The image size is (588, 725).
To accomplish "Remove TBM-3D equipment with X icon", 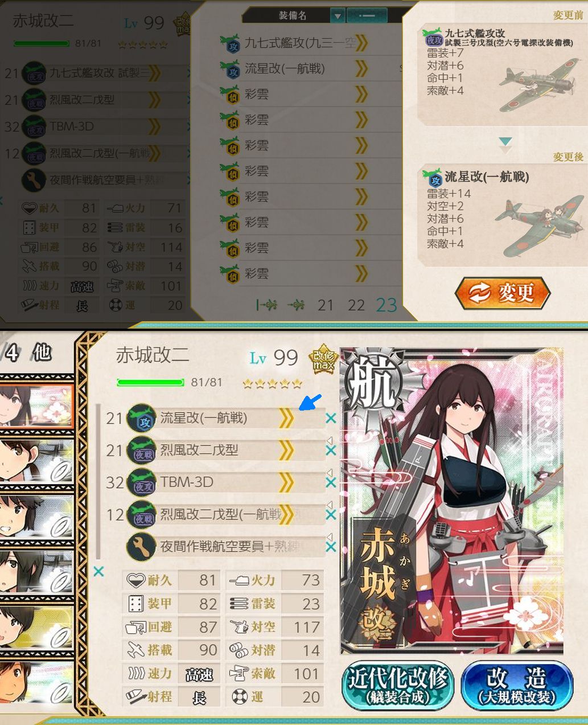I will click(x=331, y=482).
